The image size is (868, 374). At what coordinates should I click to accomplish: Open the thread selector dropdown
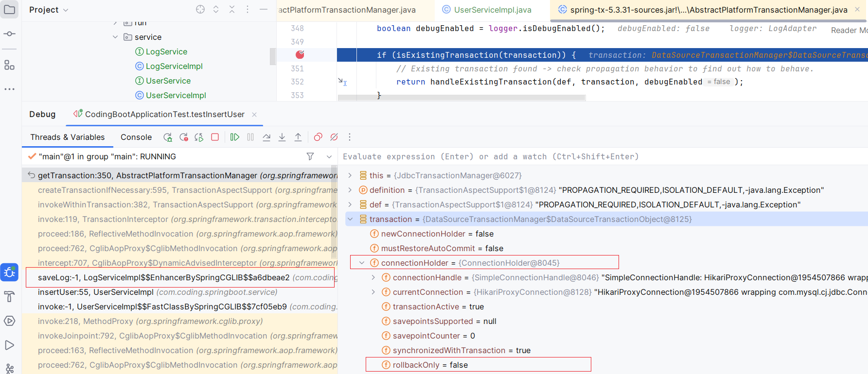point(329,156)
